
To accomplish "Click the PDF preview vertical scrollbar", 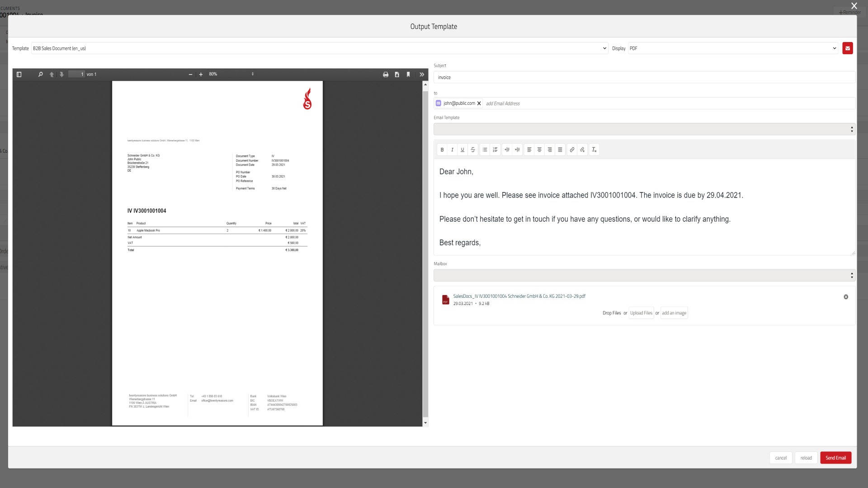I will [x=425, y=253].
